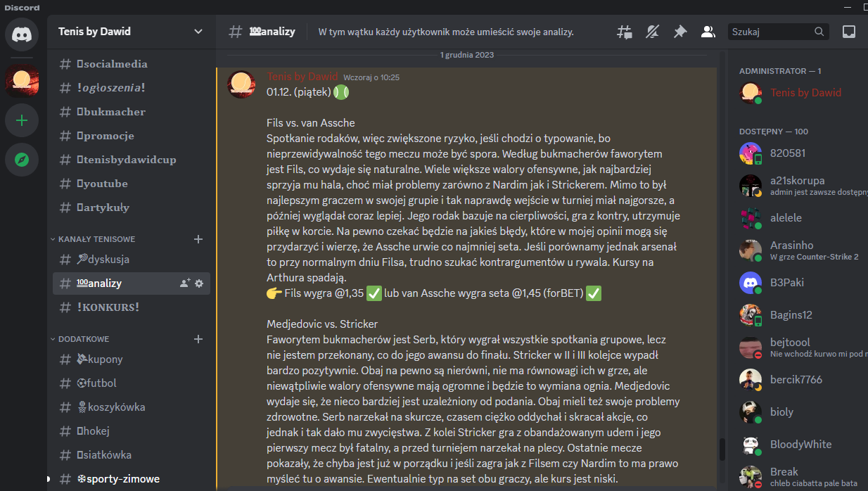Image resolution: width=868 pixels, height=491 pixels.
Task: Open pinned messages with the pin icon
Action: point(679,32)
